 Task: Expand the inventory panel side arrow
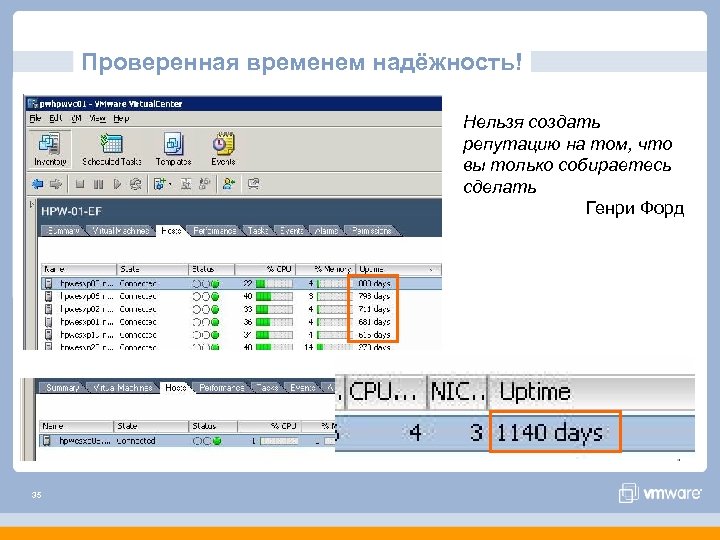pos(32,204)
